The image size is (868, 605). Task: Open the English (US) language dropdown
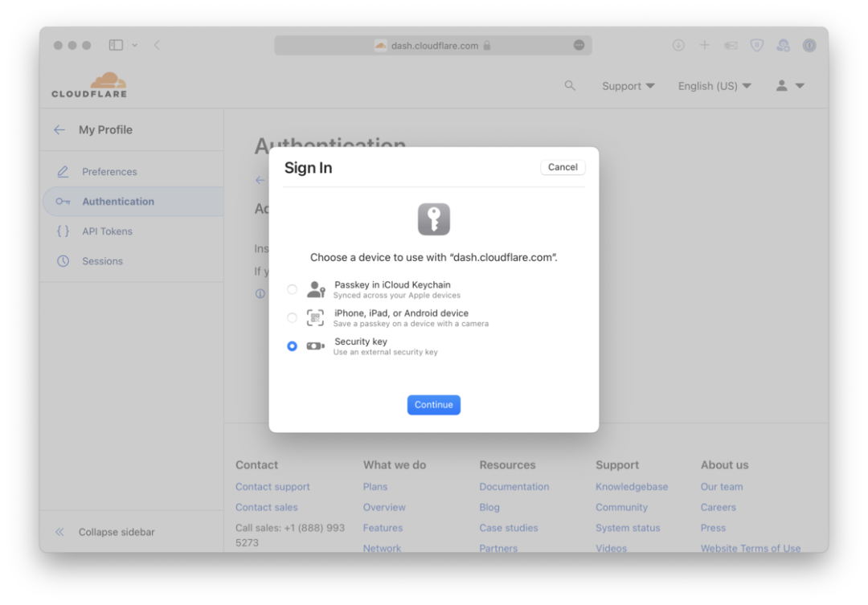pyautogui.click(x=714, y=86)
